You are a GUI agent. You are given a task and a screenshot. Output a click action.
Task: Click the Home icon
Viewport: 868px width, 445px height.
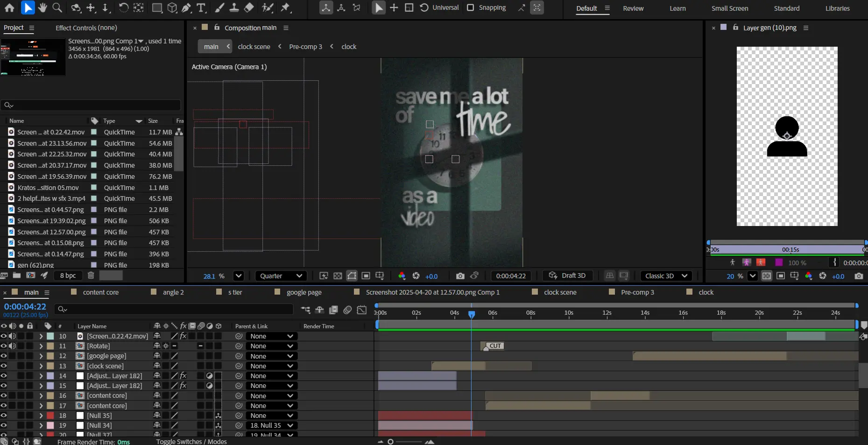coord(9,7)
